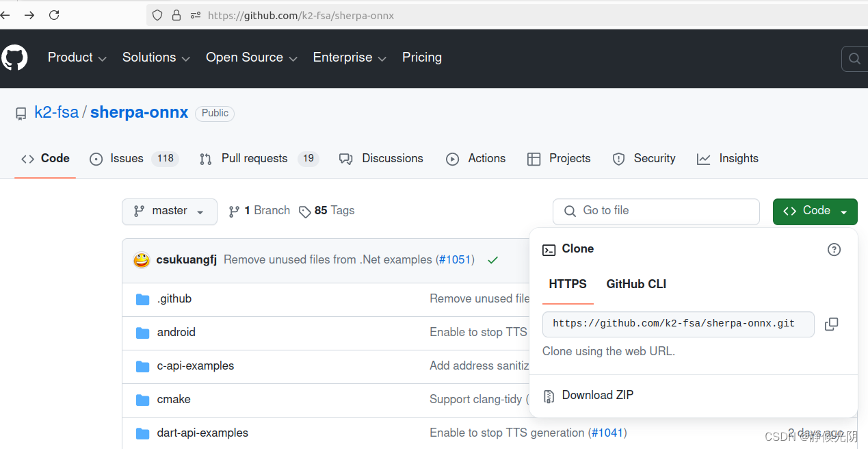
Task: Select the HTTPS clone tab
Action: coord(568,284)
